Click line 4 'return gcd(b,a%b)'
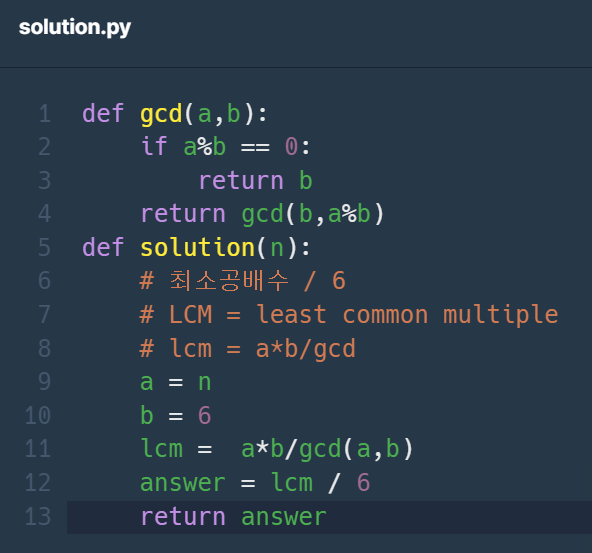This screenshot has height=553, width=592. click(x=262, y=214)
